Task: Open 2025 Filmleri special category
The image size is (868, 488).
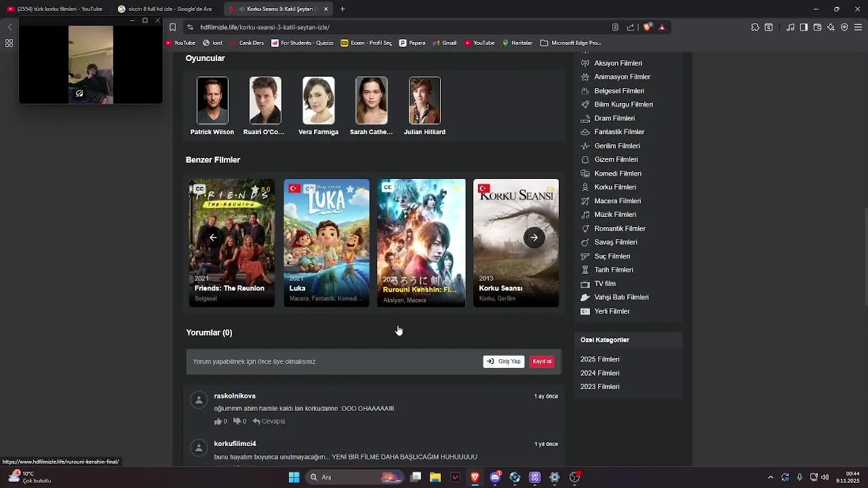Action: [599, 359]
